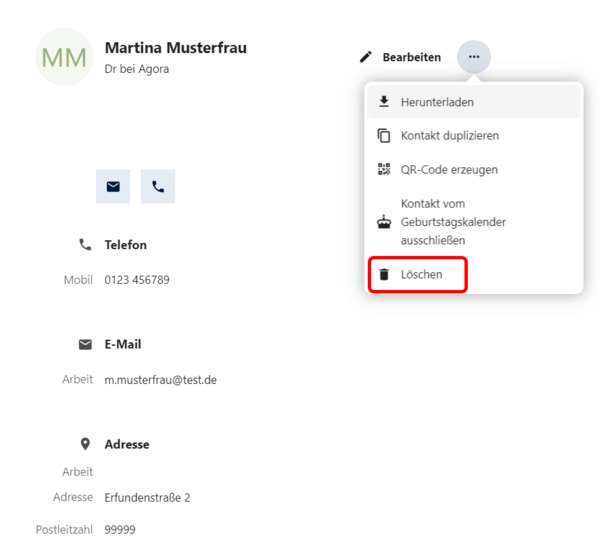The width and height of the screenshot is (600, 550).
Task: Click the email m.musterfrau@test.de
Action: (161, 380)
